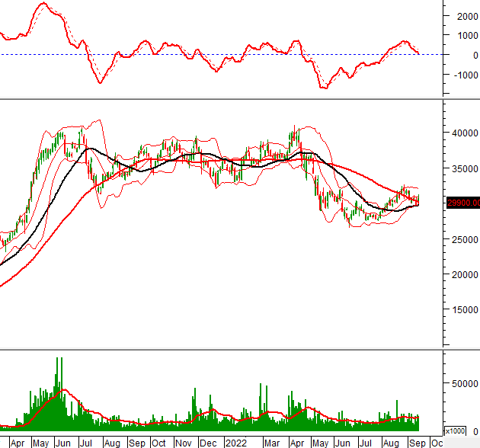480x448 pixels.
Task: Click the 20000 price axis value
Action: (x=465, y=275)
